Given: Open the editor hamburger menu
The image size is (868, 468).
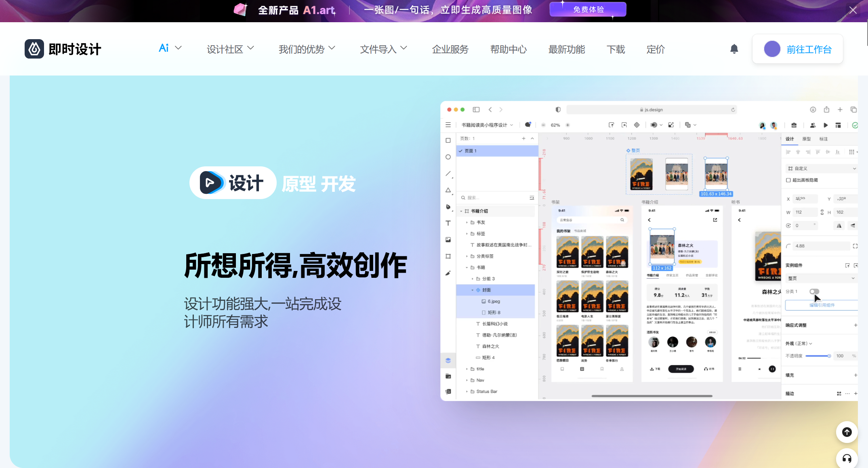Looking at the screenshot, I should coord(448,125).
